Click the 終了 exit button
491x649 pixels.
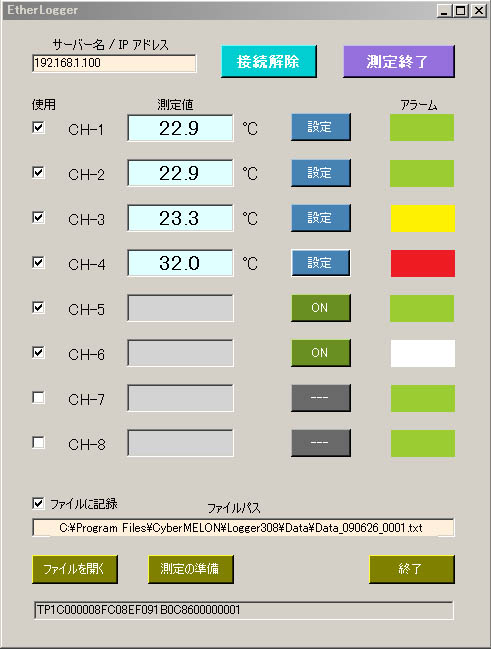tap(412, 569)
